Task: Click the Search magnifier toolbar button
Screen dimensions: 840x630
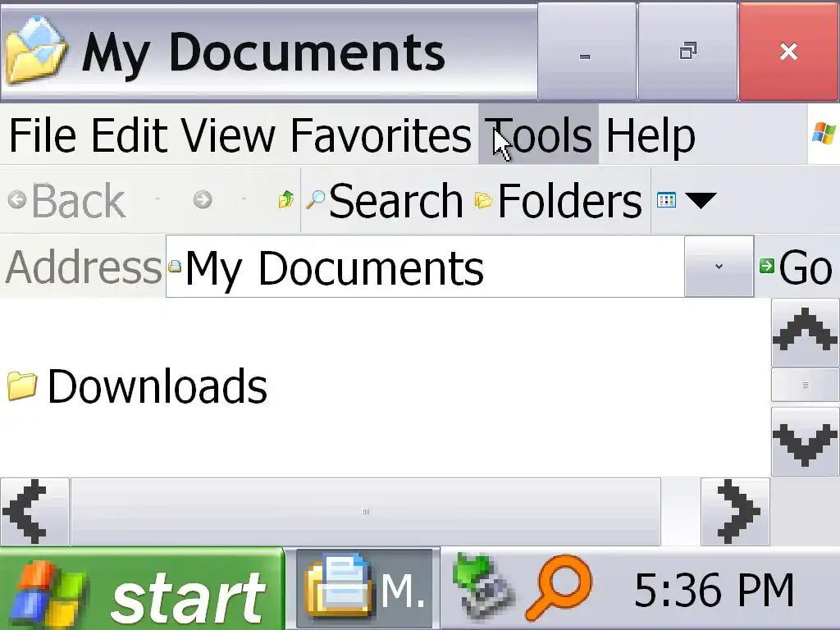Action: pyautogui.click(x=384, y=200)
